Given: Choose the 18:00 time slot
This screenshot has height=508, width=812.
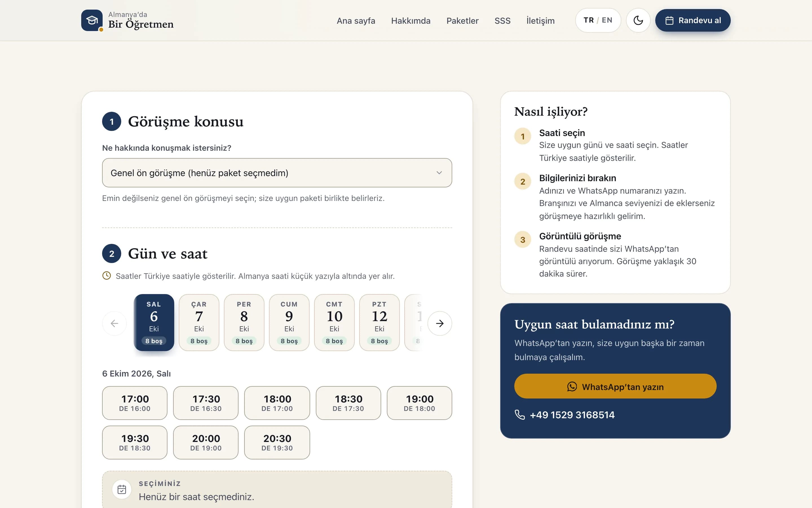Looking at the screenshot, I should (x=277, y=403).
